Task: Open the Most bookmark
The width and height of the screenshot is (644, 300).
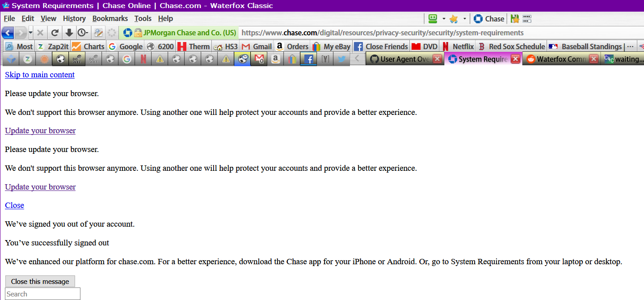Action: coord(19,46)
